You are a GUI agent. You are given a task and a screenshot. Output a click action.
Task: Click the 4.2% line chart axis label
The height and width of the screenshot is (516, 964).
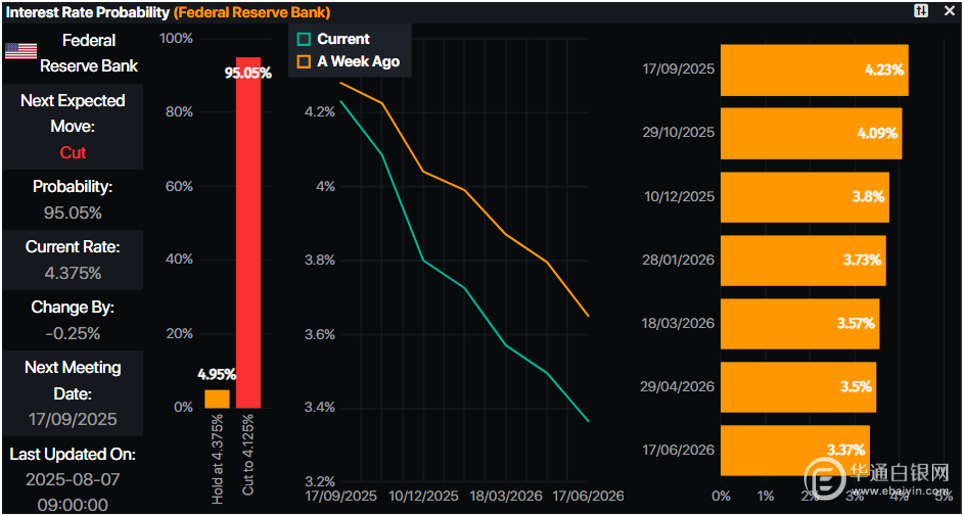[x=320, y=113]
